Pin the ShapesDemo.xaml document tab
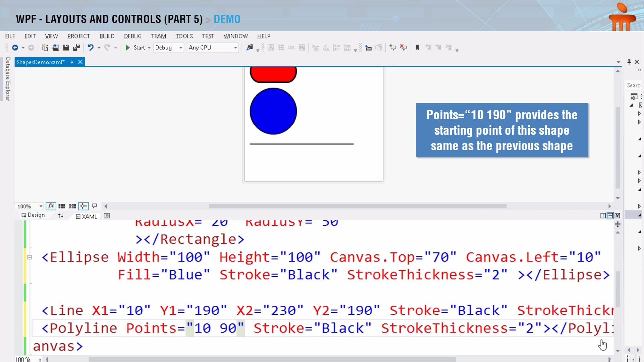 point(71,62)
